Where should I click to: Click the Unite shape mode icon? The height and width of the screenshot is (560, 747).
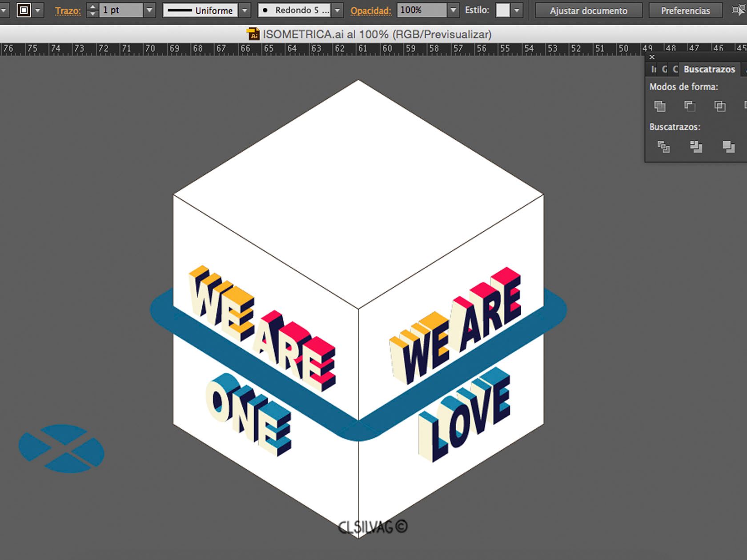660,106
